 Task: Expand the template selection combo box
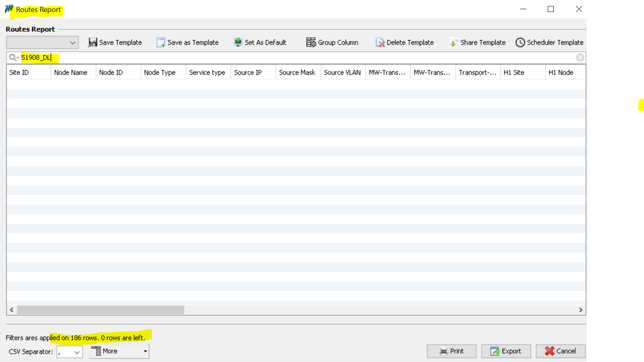72,42
